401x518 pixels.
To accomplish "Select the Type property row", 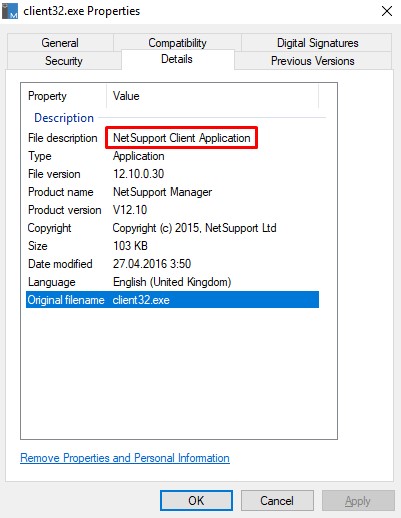I will (x=172, y=156).
